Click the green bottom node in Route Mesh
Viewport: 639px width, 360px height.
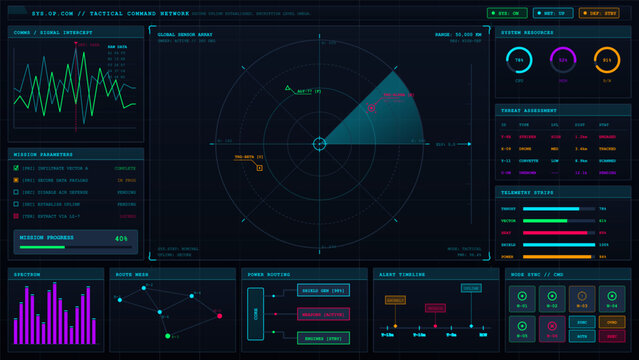pos(167,336)
